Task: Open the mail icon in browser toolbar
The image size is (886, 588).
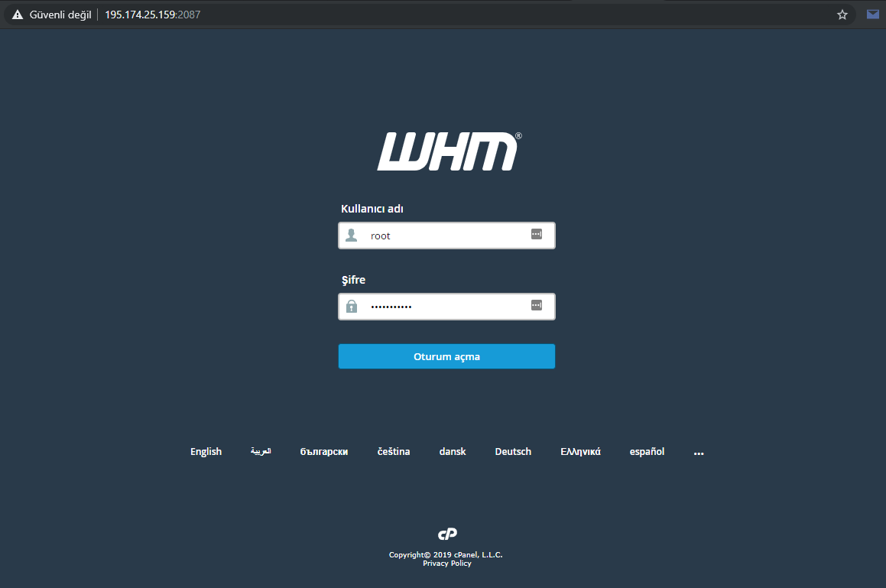Action: point(873,14)
